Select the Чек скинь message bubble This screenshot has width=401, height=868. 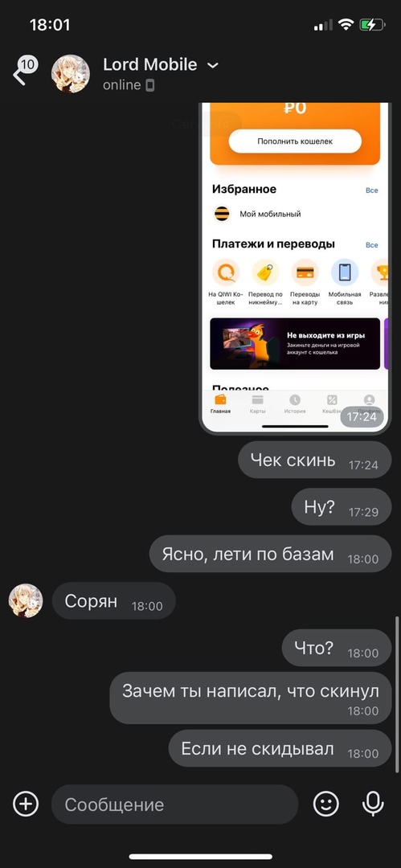[x=314, y=460]
